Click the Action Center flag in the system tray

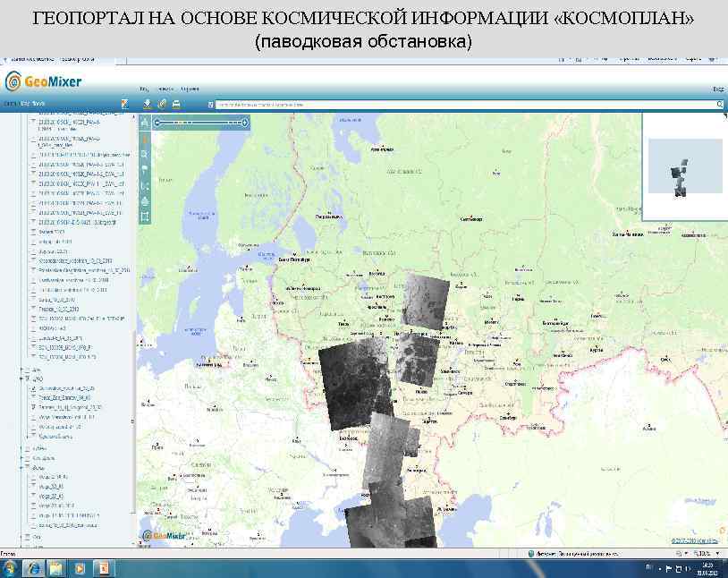[x=669, y=569]
